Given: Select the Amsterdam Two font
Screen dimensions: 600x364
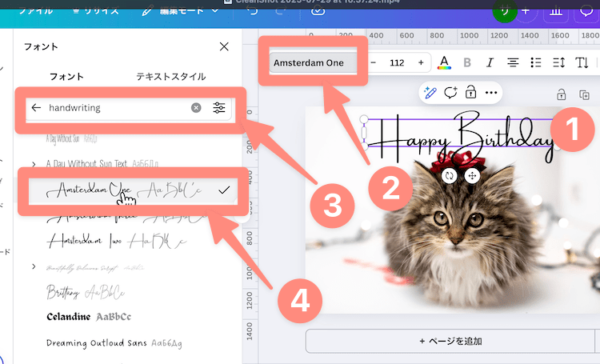Looking at the screenshot, I should point(116,241).
